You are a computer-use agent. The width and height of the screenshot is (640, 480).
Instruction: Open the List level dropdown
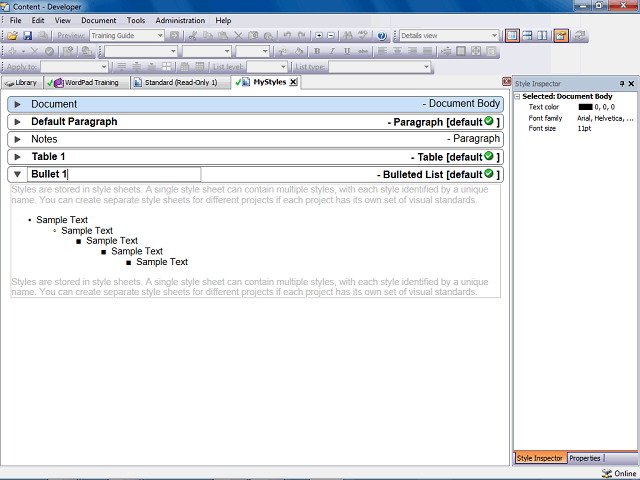tap(283, 67)
